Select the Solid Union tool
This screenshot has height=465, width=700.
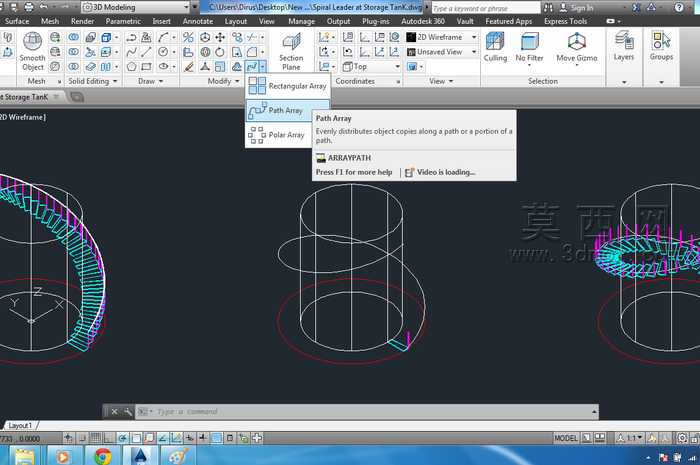(x=74, y=37)
